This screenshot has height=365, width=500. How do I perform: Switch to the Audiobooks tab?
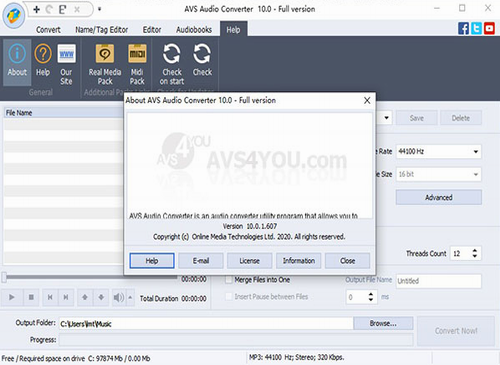click(x=194, y=30)
